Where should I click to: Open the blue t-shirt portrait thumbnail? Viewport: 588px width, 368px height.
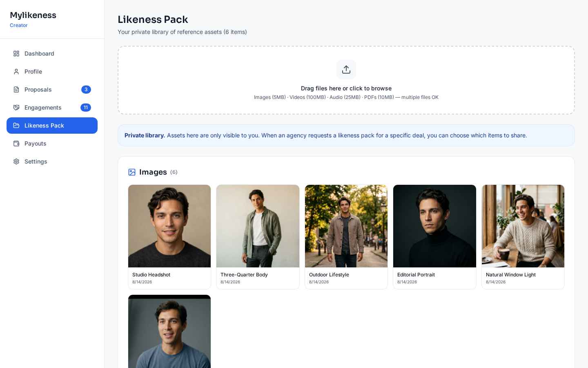(169, 331)
